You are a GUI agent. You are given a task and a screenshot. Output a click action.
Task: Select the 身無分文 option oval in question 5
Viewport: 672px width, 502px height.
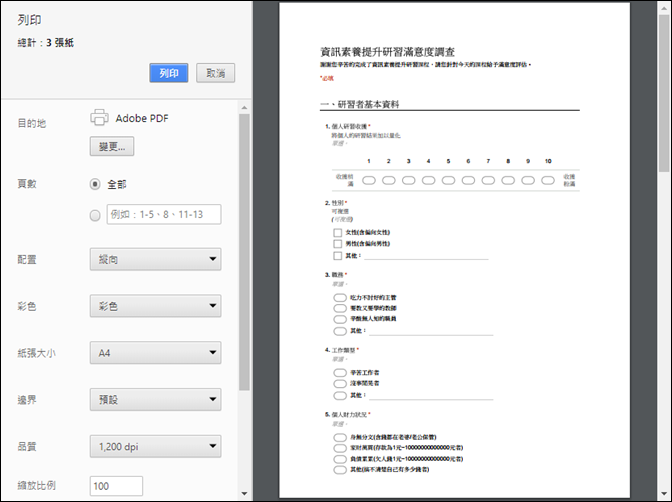click(340, 437)
